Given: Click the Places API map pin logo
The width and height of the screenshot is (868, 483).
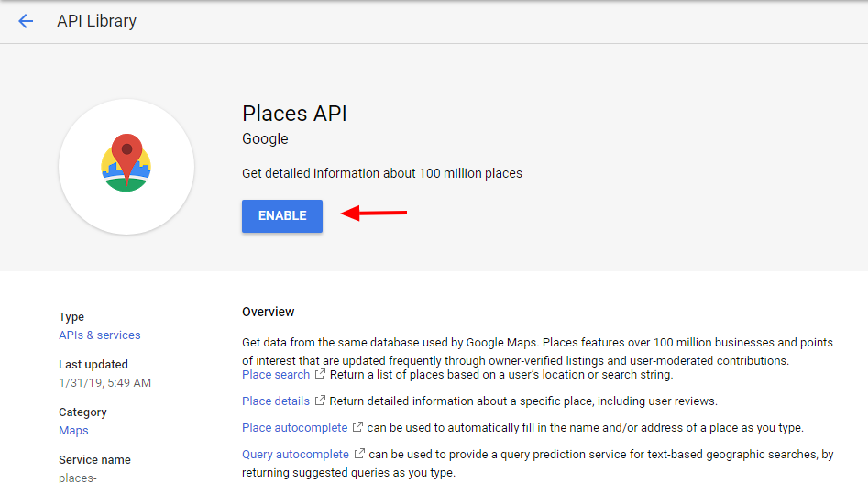Looking at the screenshot, I should [x=126, y=162].
